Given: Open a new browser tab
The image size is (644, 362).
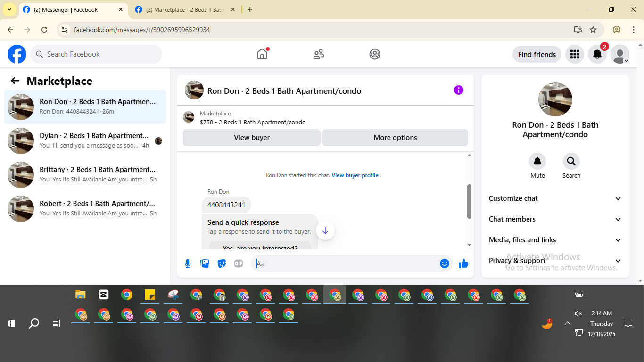Looking at the screenshot, I should (x=250, y=9).
